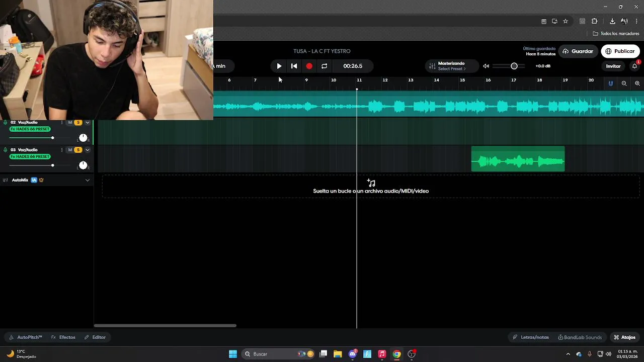The height and width of the screenshot is (362, 644).
Task: Open Chrome three-dot menu
Action: 637,21
